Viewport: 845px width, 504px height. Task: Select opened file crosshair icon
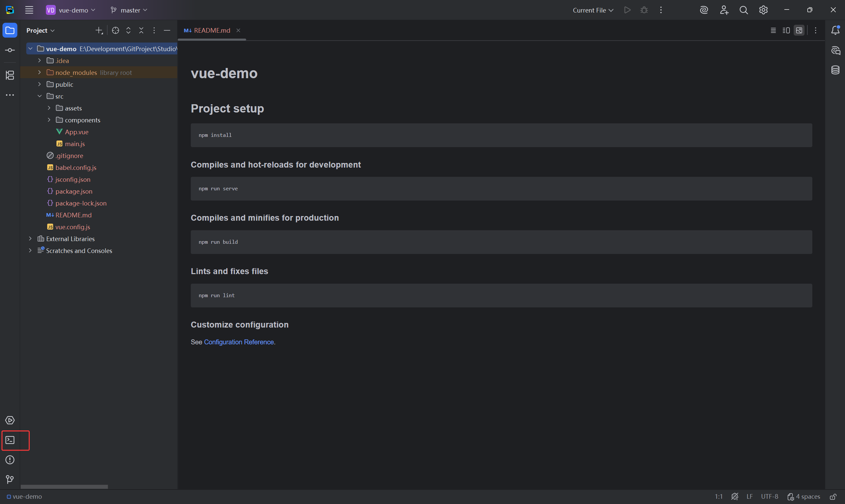point(116,31)
